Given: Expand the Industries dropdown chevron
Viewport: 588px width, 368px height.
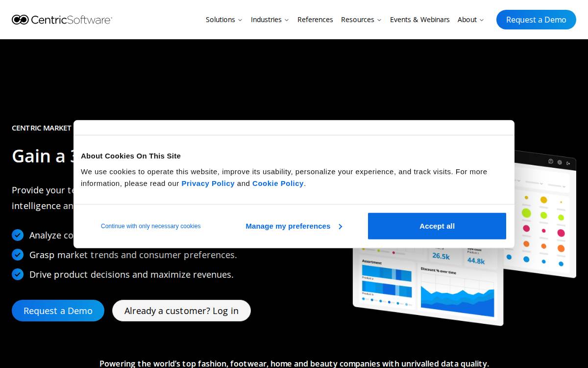Looking at the screenshot, I should point(287,20).
